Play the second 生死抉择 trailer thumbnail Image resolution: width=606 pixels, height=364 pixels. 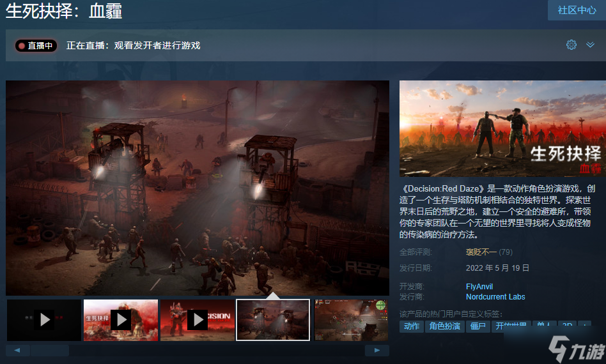click(121, 320)
